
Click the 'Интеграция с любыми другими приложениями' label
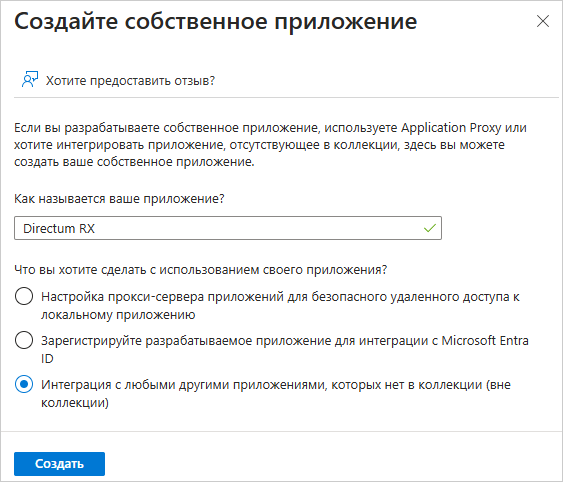coord(276,393)
